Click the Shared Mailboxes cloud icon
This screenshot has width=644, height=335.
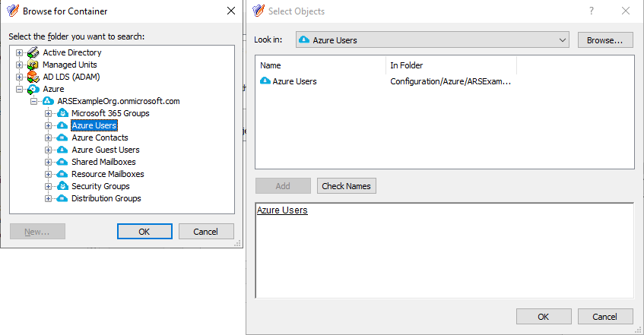pos(62,162)
